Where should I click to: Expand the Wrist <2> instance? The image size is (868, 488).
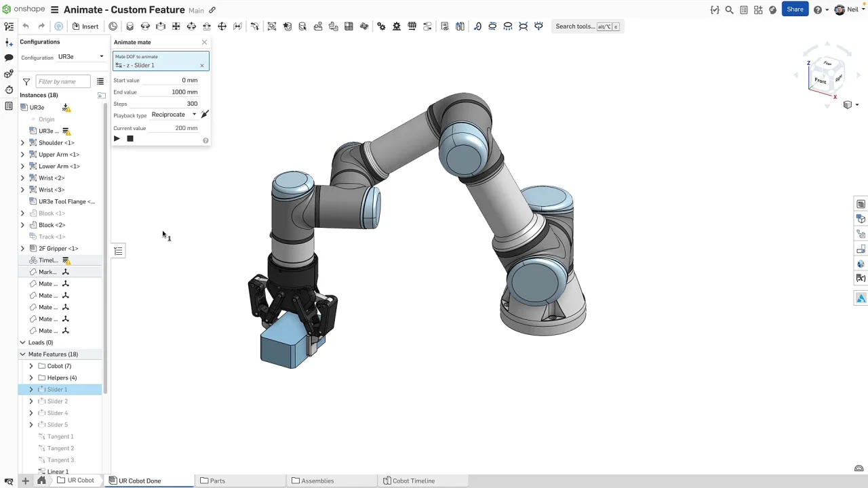coord(22,178)
